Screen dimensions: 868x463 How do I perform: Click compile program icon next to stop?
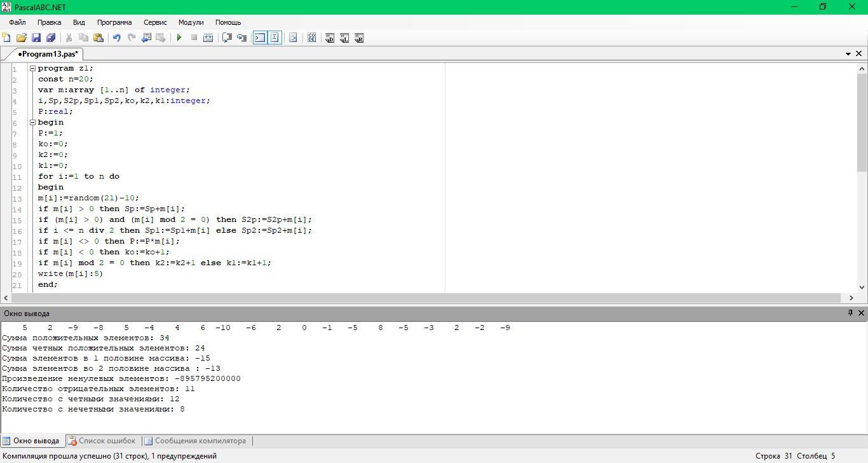208,38
